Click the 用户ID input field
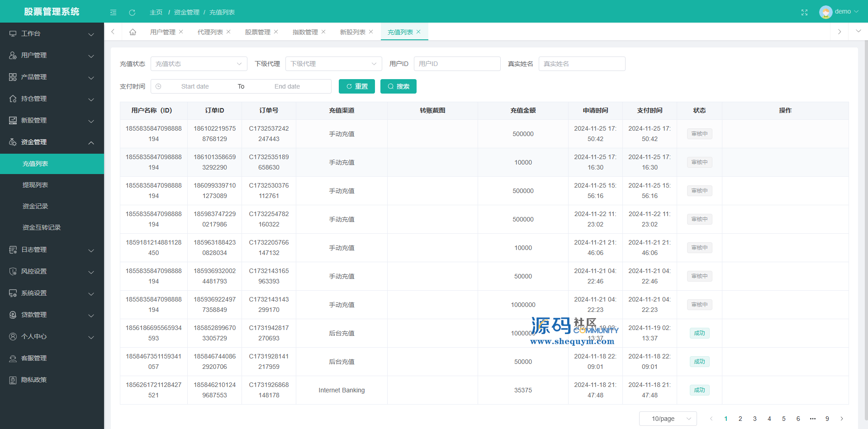The width and height of the screenshot is (868, 429). tap(457, 64)
